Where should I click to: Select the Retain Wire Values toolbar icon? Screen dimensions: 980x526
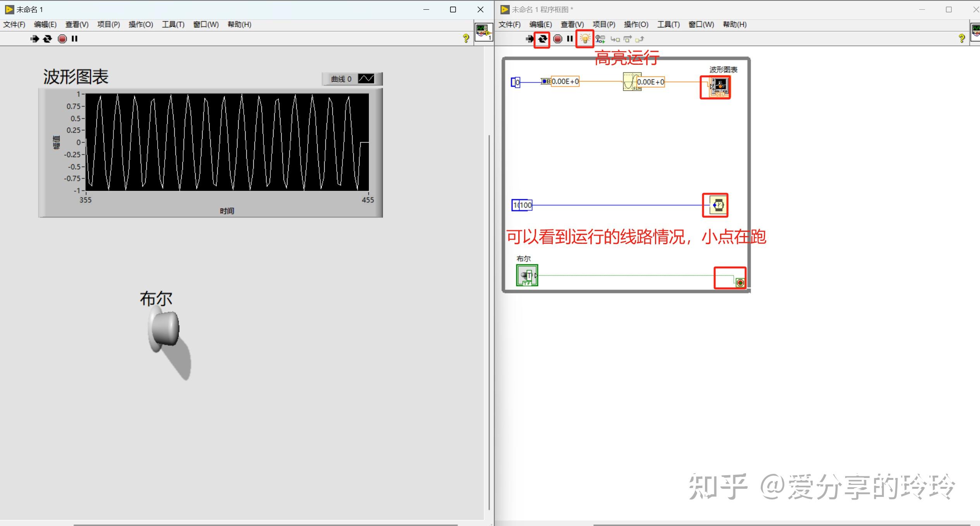[599, 39]
